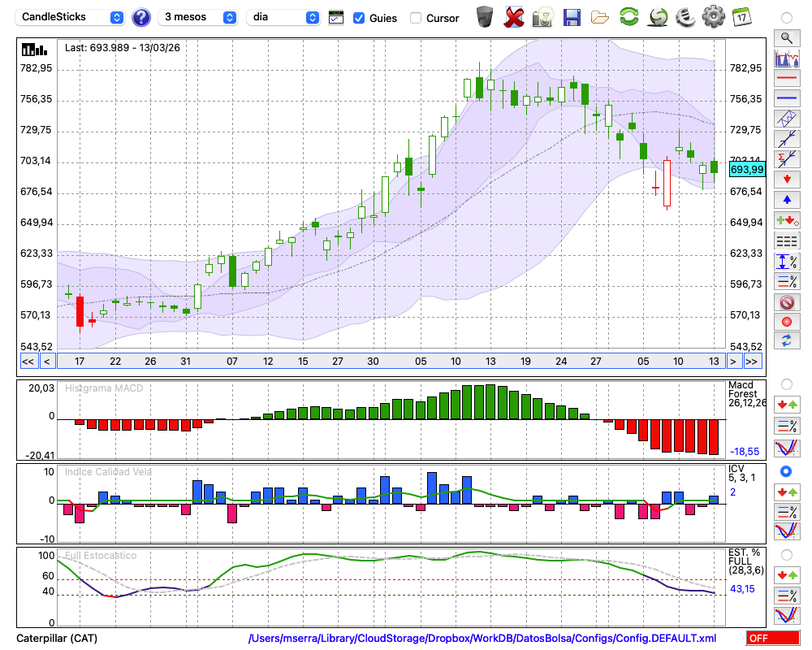The height and width of the screenshot is (650, 812).
Task: Uncheck the Guies checkbox
Action: click(x=359, y=18)
